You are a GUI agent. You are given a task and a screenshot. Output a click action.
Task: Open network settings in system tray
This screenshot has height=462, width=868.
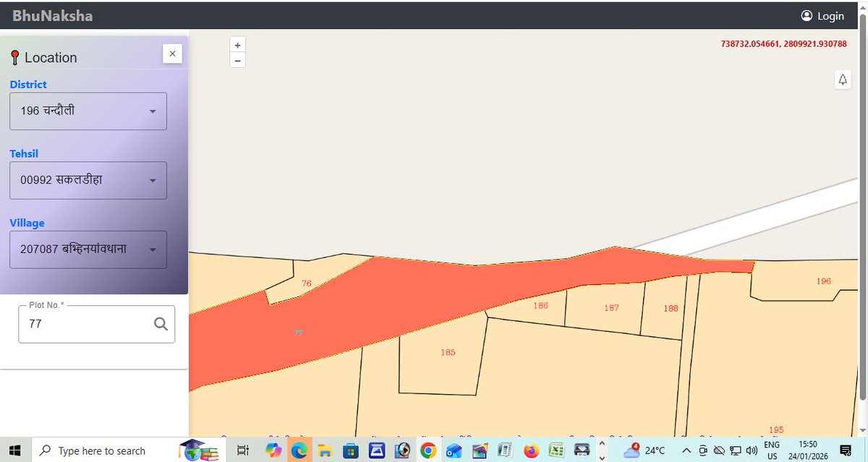point(735,450)
